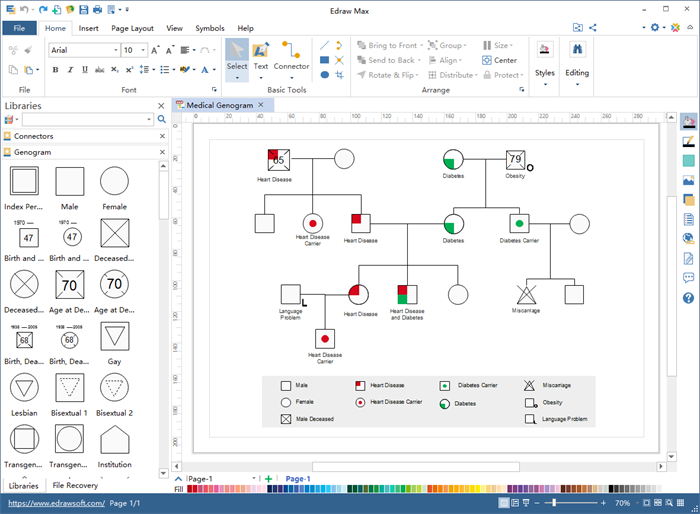Pick the red swatch in color bar
The width and height of the screenshot is (700, 514).
tap(192, 490)
